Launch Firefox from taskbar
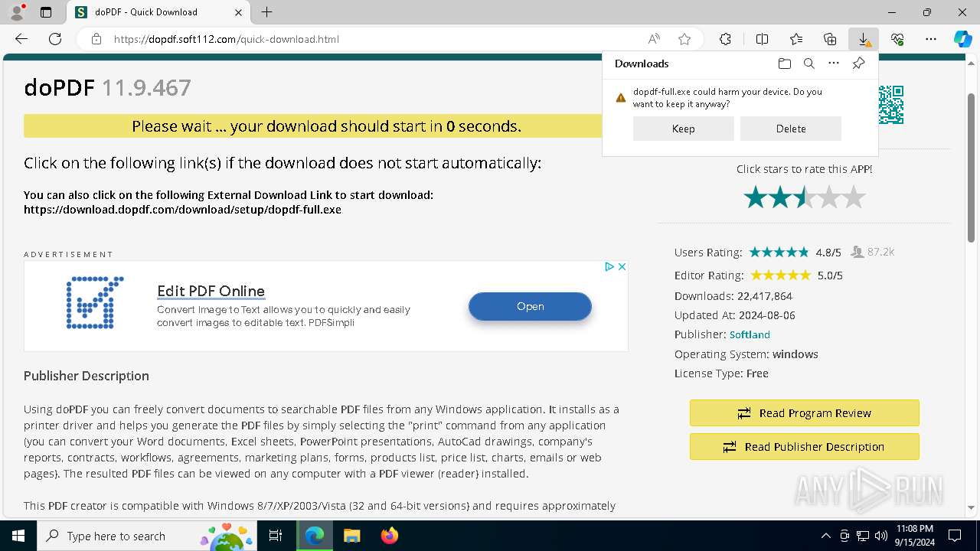Image resolution: width=980 pixels, height=551 pixels. 389,536
